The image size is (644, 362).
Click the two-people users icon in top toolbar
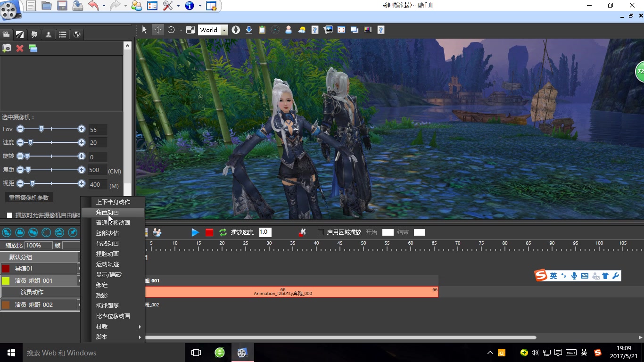(x=137, y=6)
